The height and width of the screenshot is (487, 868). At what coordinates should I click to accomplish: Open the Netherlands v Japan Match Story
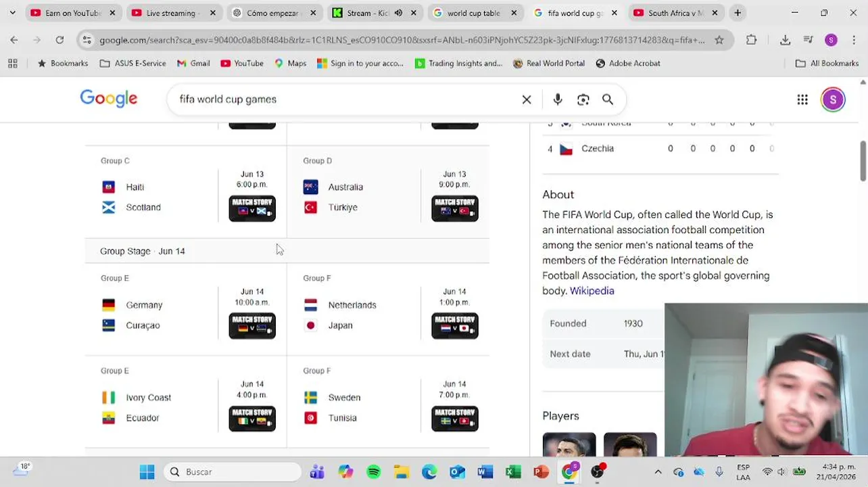455,326
